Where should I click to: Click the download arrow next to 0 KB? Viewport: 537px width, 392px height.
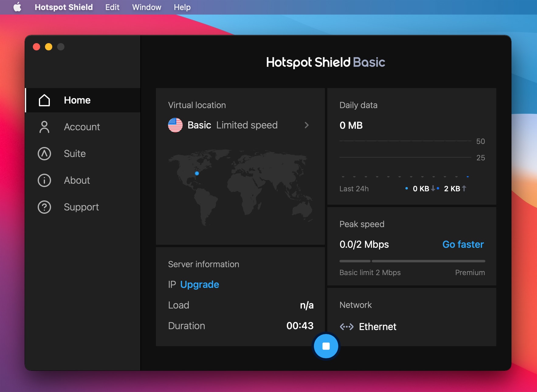(x=433, y=188)
